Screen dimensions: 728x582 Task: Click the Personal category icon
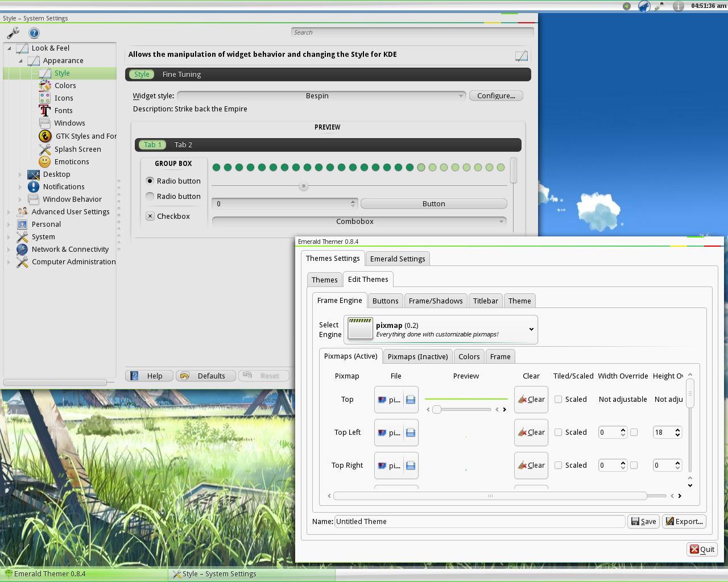[x=22, y=224]
